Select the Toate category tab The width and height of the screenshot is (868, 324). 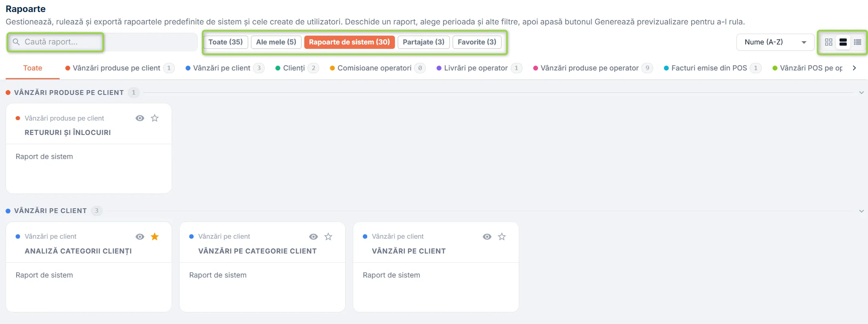coord(33,68)
